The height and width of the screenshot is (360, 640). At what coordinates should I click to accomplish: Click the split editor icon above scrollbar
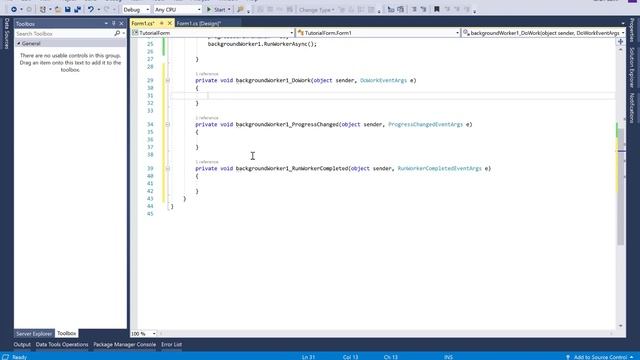tap(620, 42)
